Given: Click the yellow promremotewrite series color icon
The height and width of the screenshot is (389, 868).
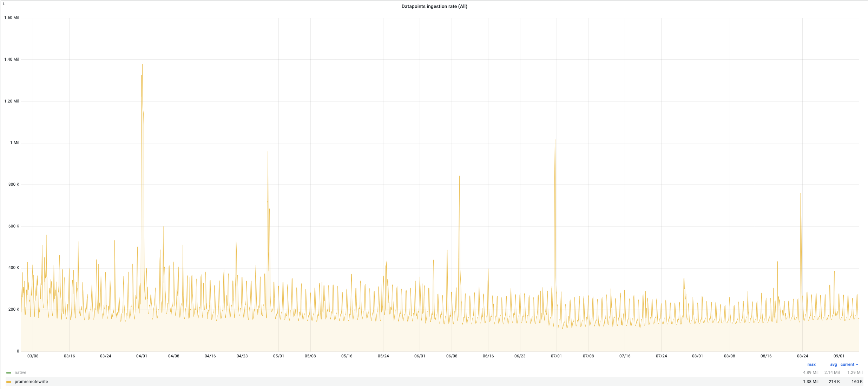Looking at the screenshot, I should point(9,382).
